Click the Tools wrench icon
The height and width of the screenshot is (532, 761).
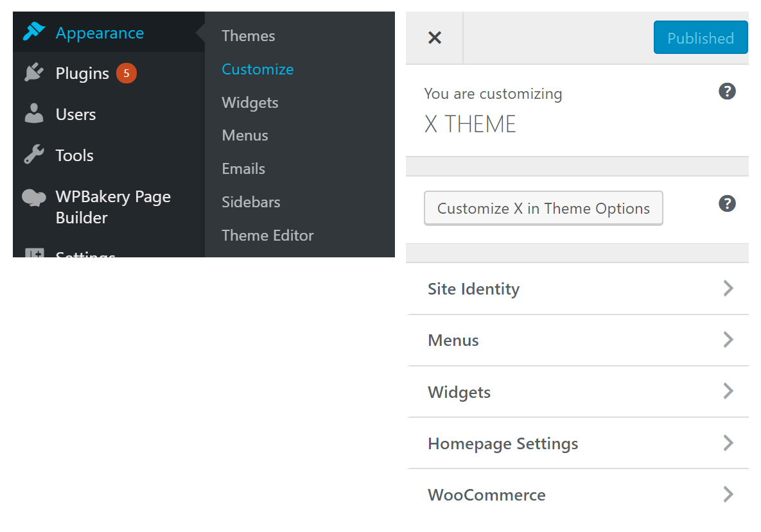click(x=33, y=155)
